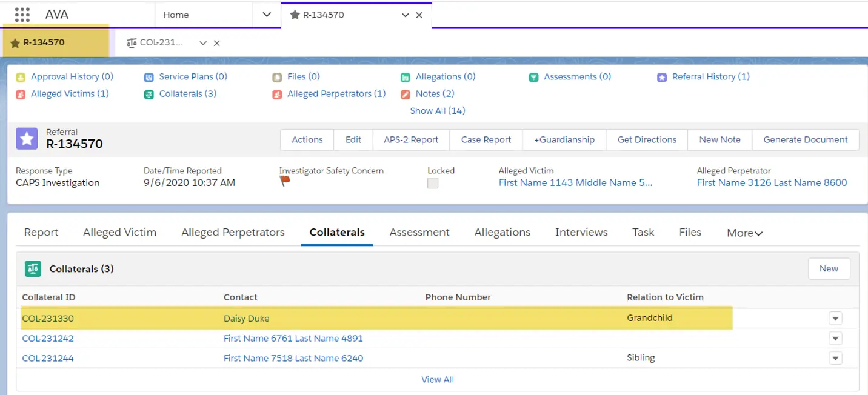Switch to the Assessment tab

click(419, 232)
